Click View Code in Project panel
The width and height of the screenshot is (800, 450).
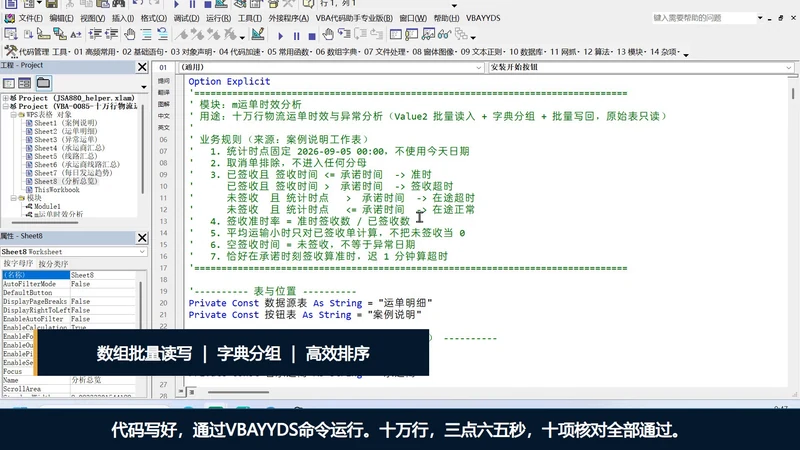[9, 83]
